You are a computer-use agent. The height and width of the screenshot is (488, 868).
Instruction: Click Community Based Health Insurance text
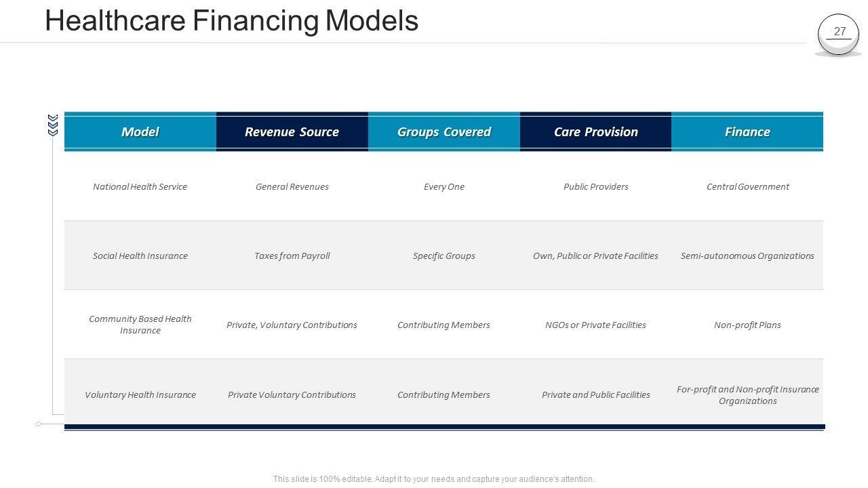[140, 325]
